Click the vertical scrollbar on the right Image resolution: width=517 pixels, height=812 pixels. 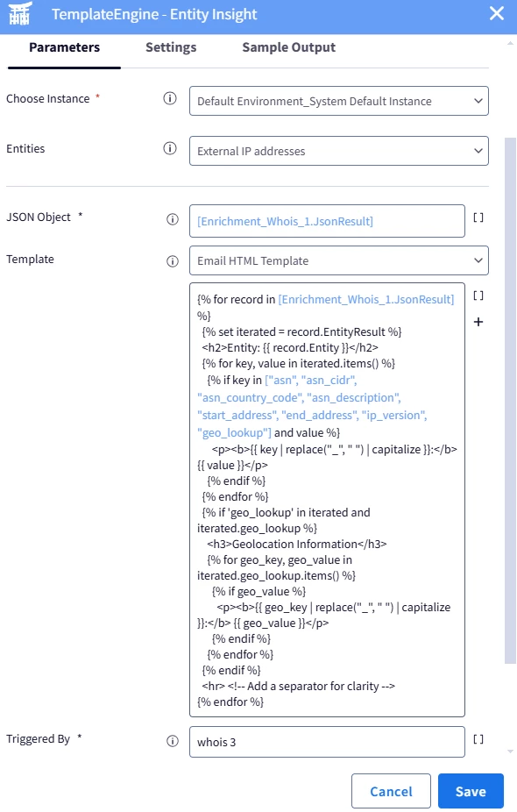pos(510,400)
